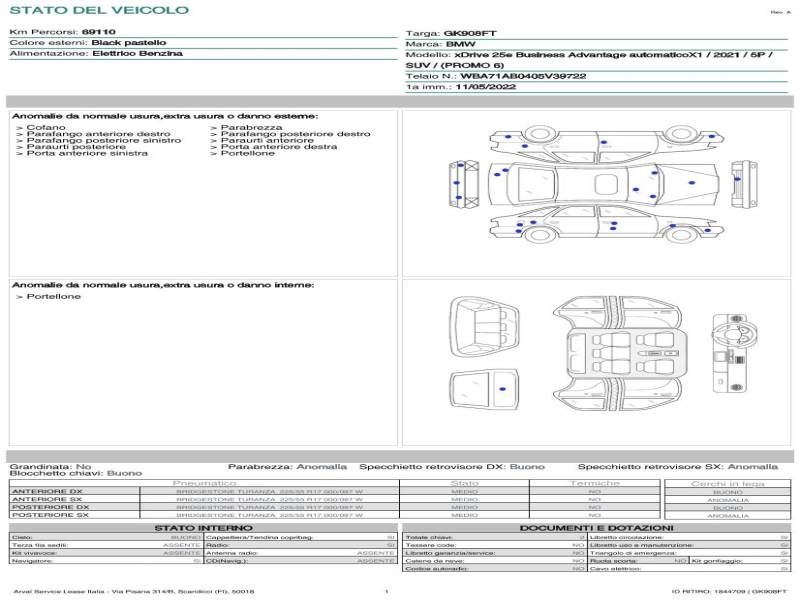Select the Cappelliera/Tendina copribag row

pos(301,537)
